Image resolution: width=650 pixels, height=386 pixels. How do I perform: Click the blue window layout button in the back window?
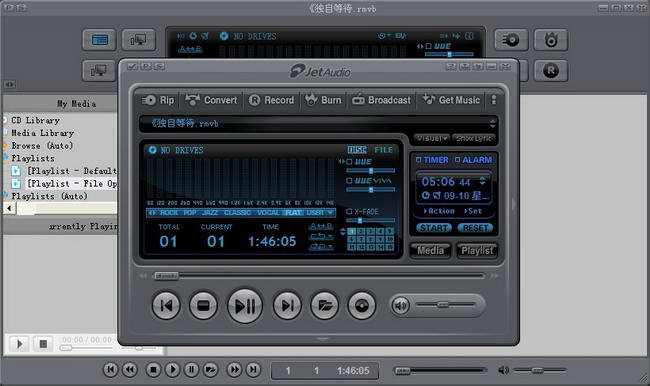[99, 40]
